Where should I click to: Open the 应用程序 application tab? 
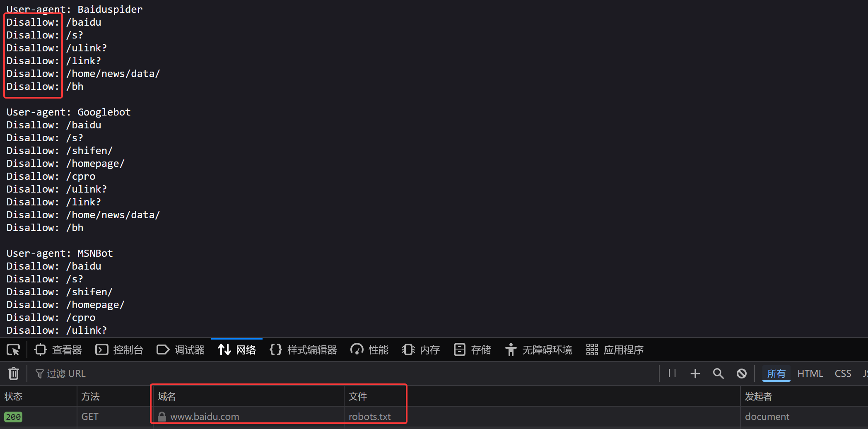point(615,350)
